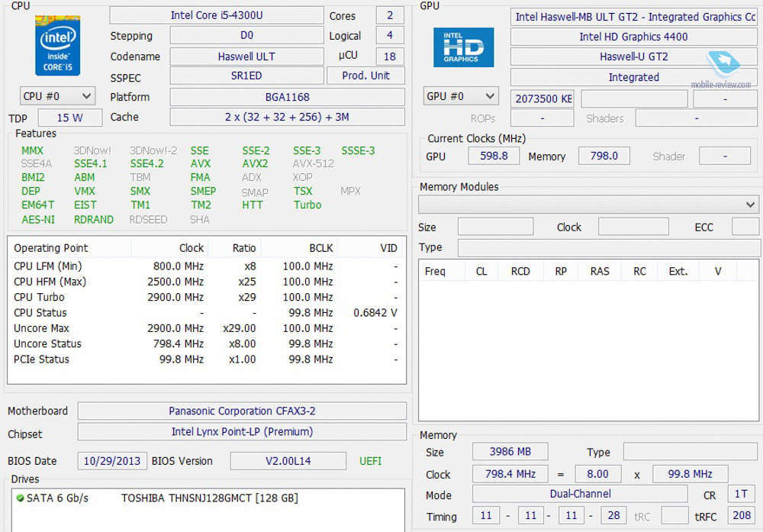
Task: Click the BGA1168 platform field
Action: point(287,97)
